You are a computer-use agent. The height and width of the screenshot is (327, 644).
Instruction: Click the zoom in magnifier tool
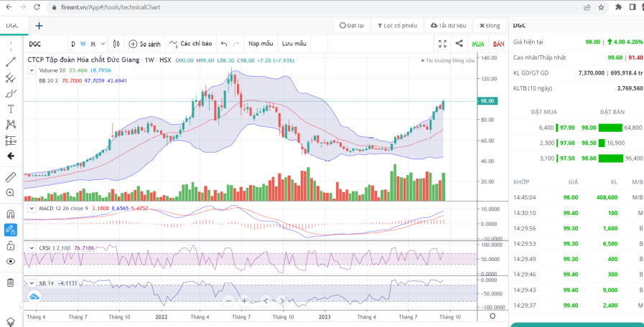tap(11, 193)
